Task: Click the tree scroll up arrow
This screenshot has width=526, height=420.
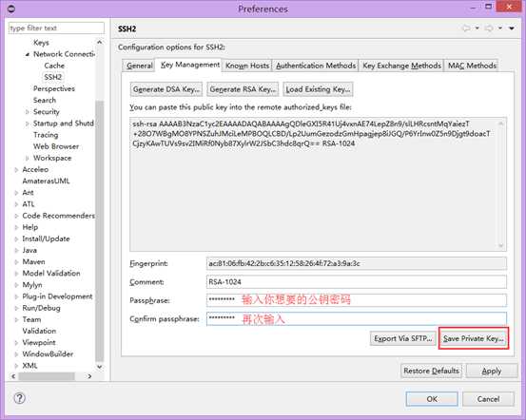Action: pos(100,42)
